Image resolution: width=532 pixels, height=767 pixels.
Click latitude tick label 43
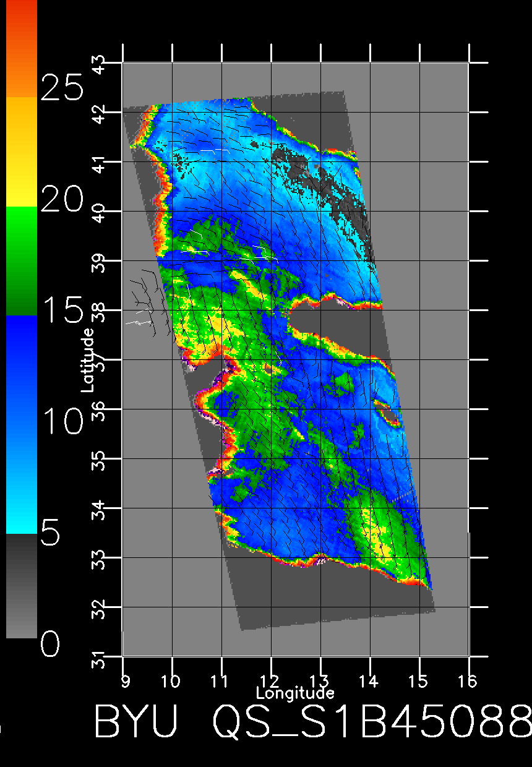click(x=99, y=64)
